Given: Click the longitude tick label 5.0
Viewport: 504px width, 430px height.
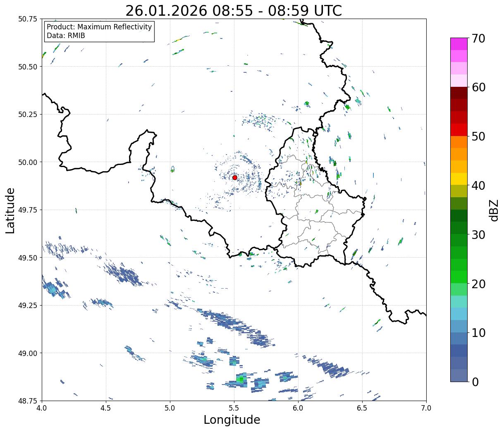Looking at the screenshot, I should coord(170,408).
